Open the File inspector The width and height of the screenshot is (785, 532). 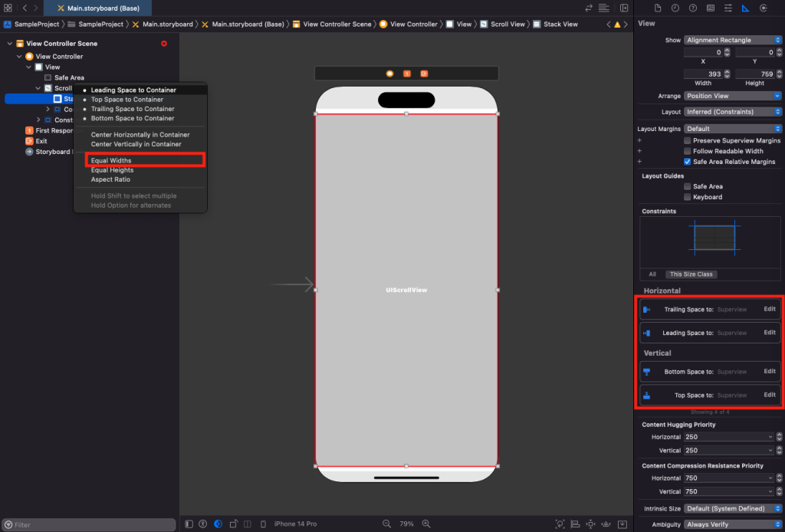[x=658, y=7]
